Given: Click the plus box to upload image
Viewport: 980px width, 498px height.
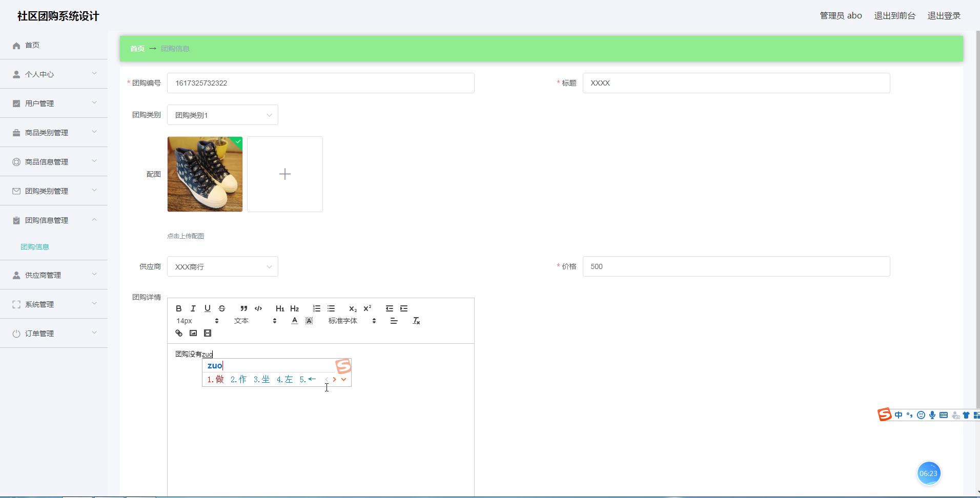Looking at the screenshot, I should (285, 174).
